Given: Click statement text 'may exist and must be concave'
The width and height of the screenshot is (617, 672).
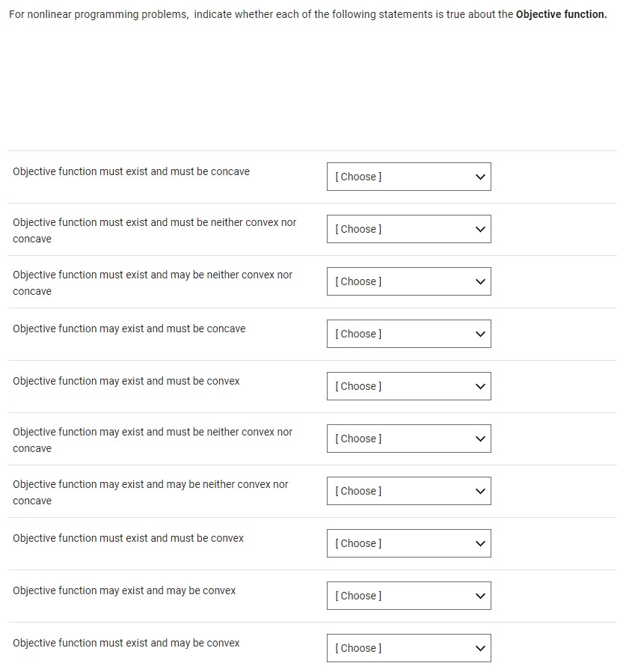Looking at the screenshot, I should 129,329.
